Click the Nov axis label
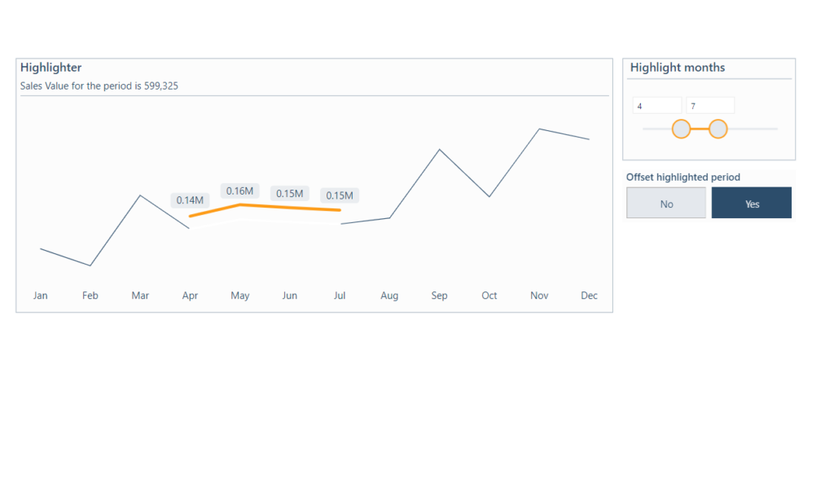This screenshot has height=504, width=834. pyautogui.click(x=539, y=296)
